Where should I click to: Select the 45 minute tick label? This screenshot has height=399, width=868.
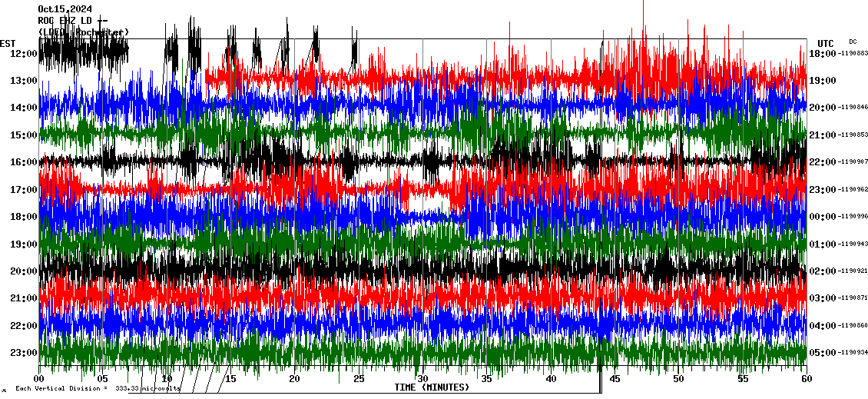(615, 379)
